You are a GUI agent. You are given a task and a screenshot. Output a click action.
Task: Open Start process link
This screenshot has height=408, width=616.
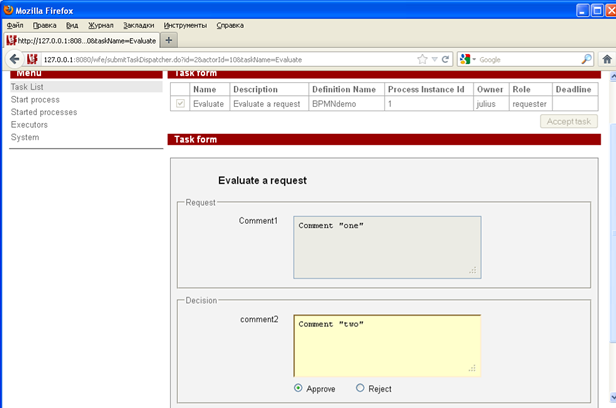click(x=35, y=99)
